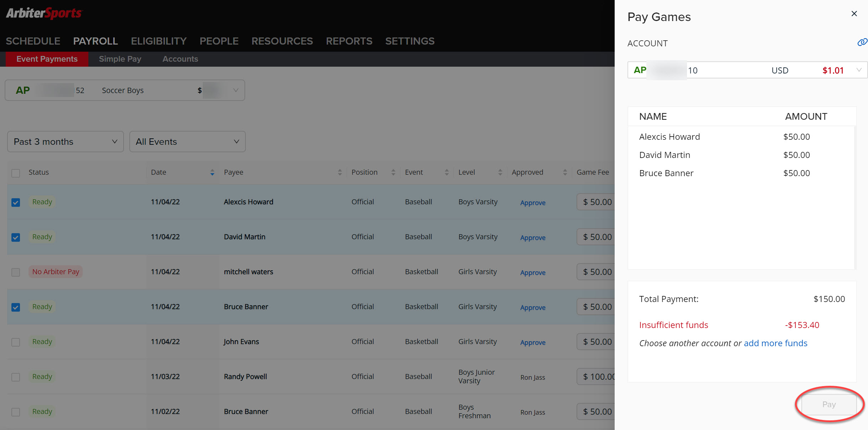Approve John Evans' game

pos(533,342)
